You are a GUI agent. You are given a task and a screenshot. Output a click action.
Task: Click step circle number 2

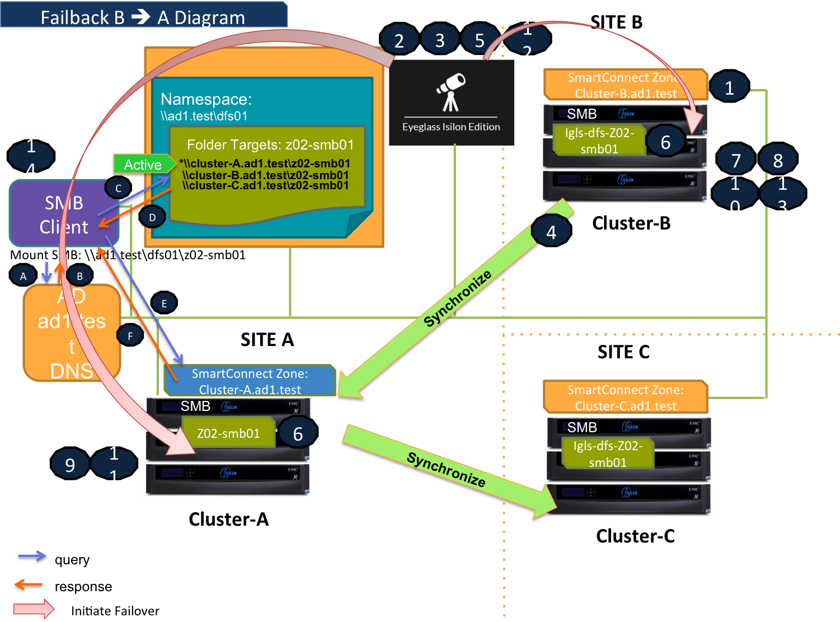[x=399, y=40]
